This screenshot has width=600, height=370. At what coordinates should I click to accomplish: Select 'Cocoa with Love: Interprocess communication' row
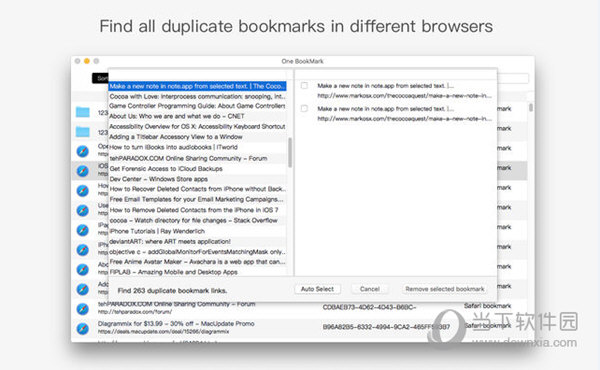197,96
